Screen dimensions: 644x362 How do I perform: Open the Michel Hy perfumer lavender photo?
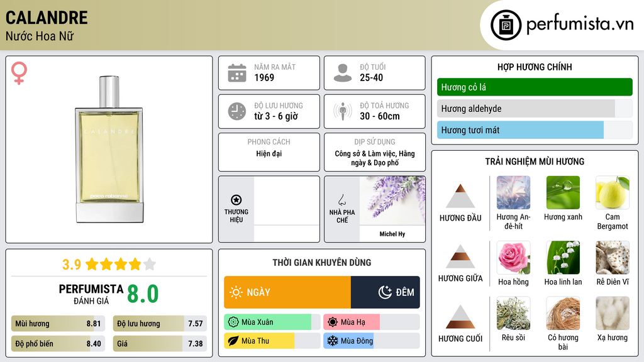coord(392,200)
